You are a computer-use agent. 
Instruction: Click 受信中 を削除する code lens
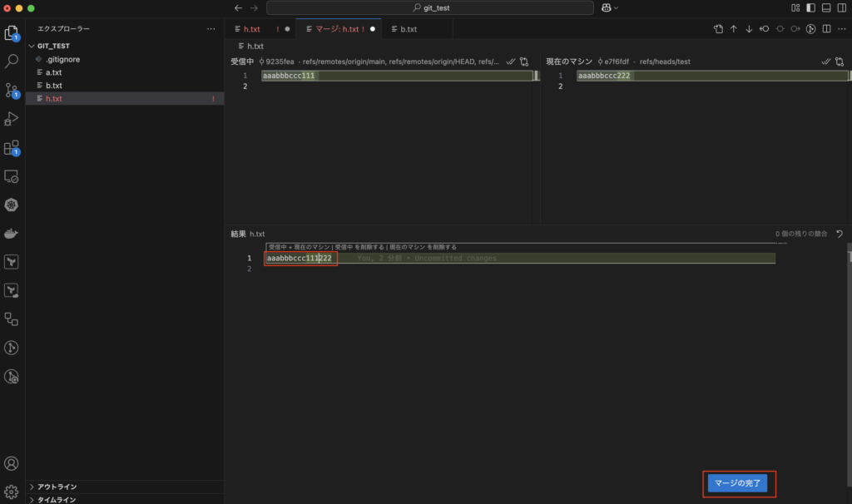click(x=358, y=247)
